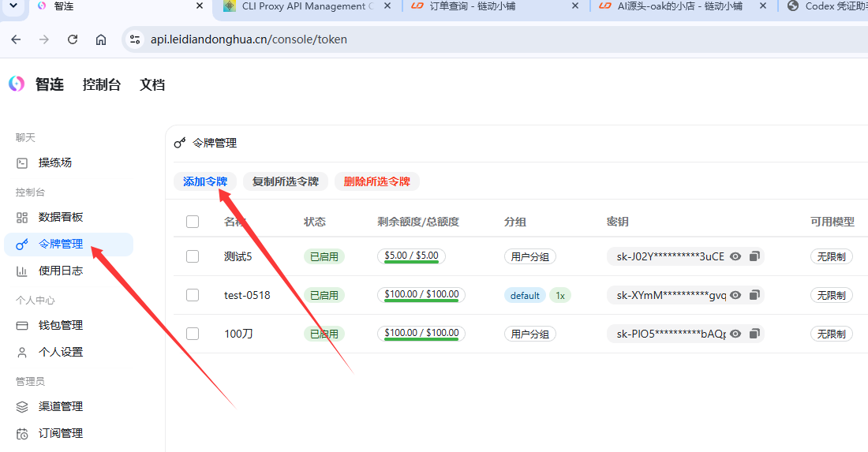Select the 测试5 row checkbox
The width and height of the screenshot is (868, 452).
coord(193,256)
